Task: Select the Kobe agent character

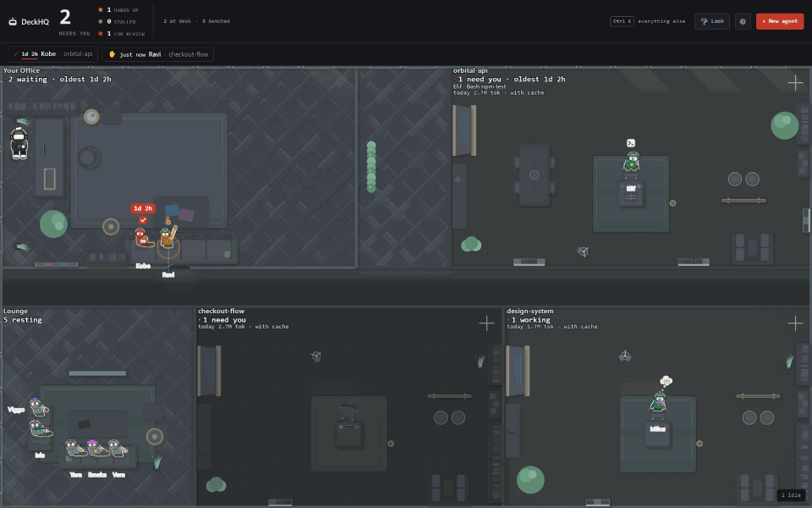Action: click(x=143, y=237)
